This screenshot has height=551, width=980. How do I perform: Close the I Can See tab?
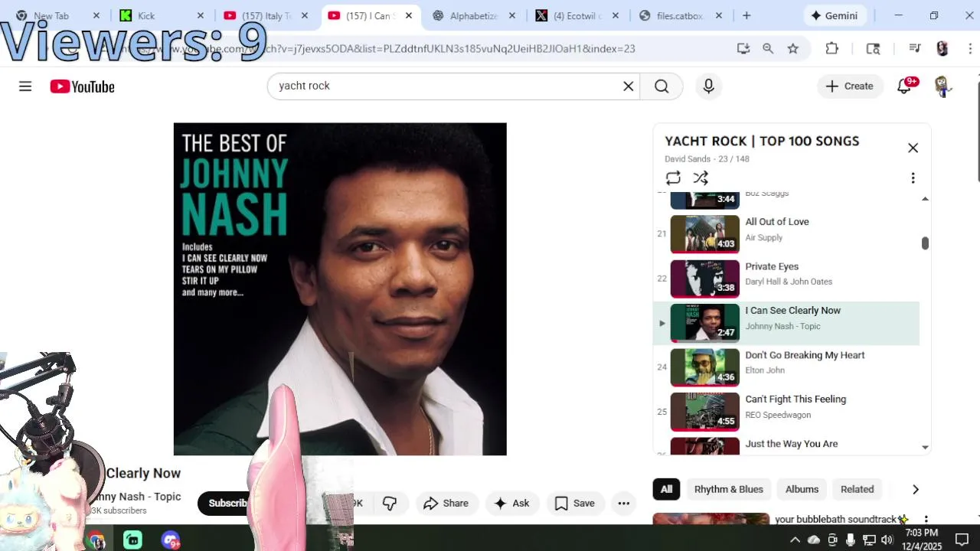point(409,15)
